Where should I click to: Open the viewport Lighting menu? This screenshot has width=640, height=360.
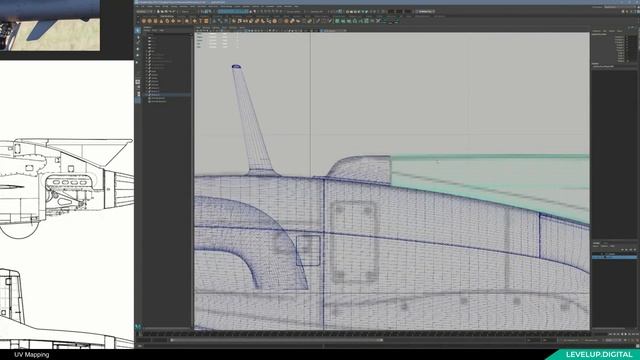[x=216, y=28]
